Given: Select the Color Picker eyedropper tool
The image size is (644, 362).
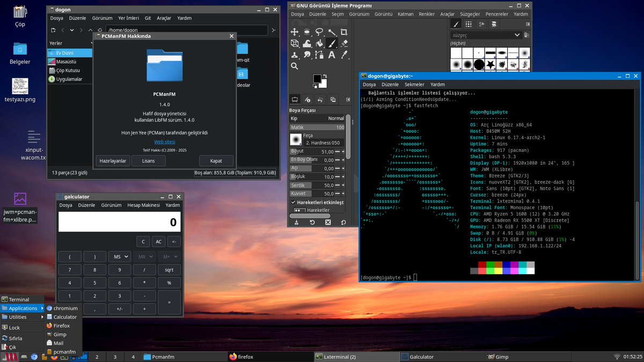Looking at the screenshot, I should coord(344,55).
